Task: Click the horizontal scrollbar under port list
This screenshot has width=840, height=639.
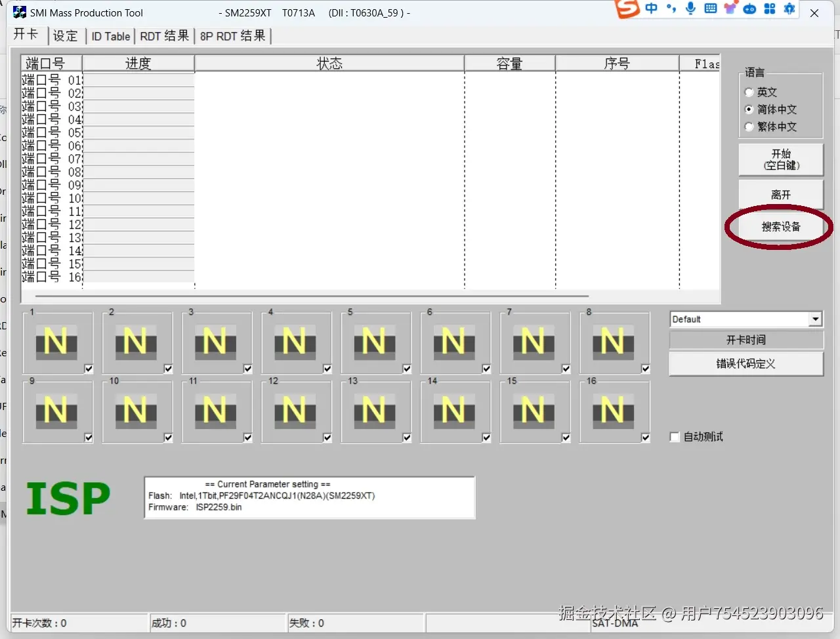Action: pos(312,296)
